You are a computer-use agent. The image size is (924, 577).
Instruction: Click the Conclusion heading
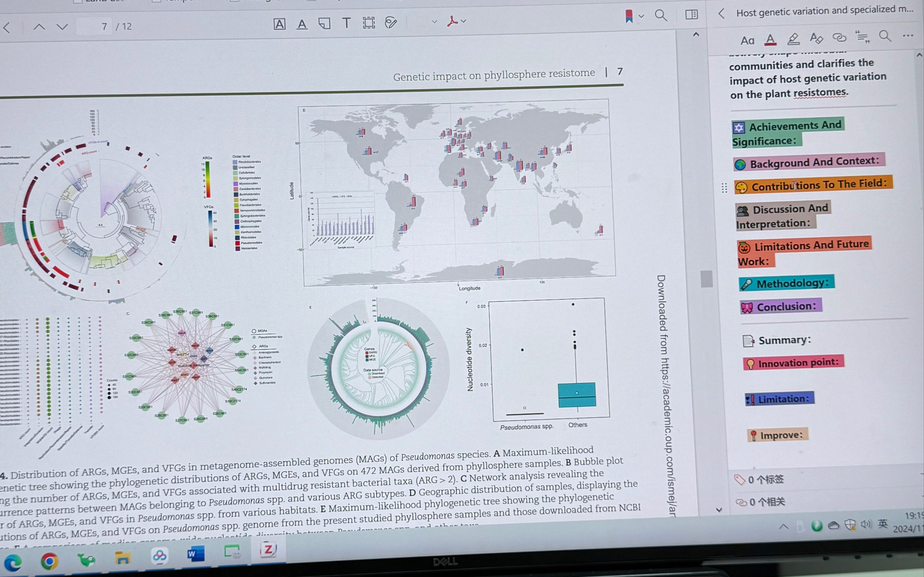(x=781, y=307)
